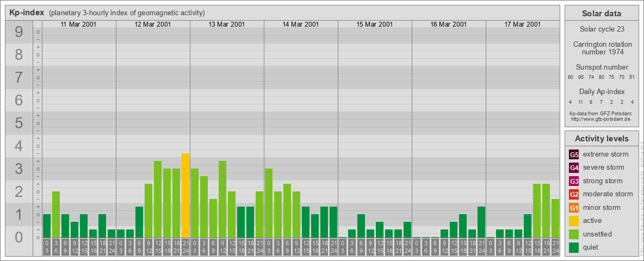Viewport: 644px width, 261px height.
Task: Select the 'strong storm' legend label
Action: [x=603, y=181]
